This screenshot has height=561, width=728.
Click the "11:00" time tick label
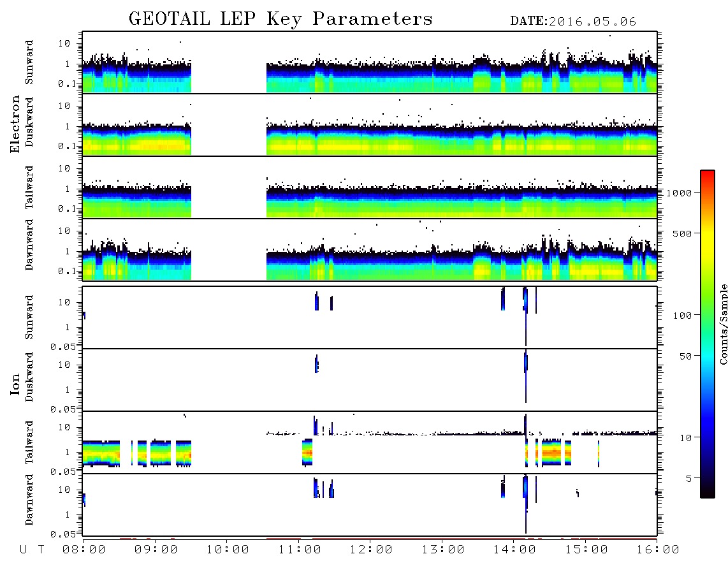tap(300, 550)
